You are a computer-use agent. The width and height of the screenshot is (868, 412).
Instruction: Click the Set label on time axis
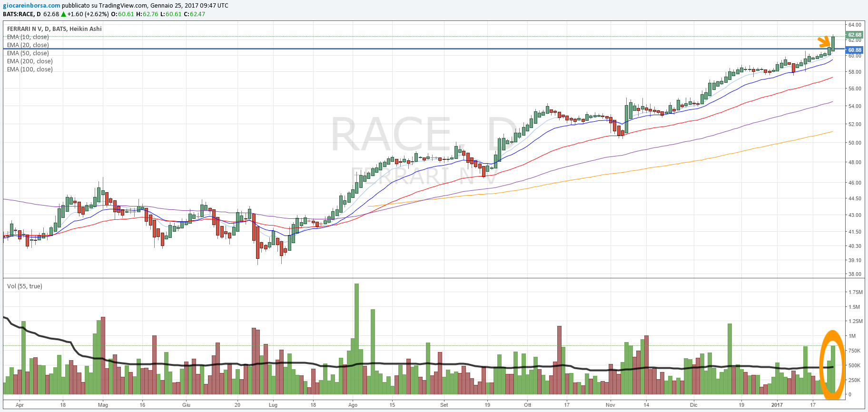pos(444,405)
